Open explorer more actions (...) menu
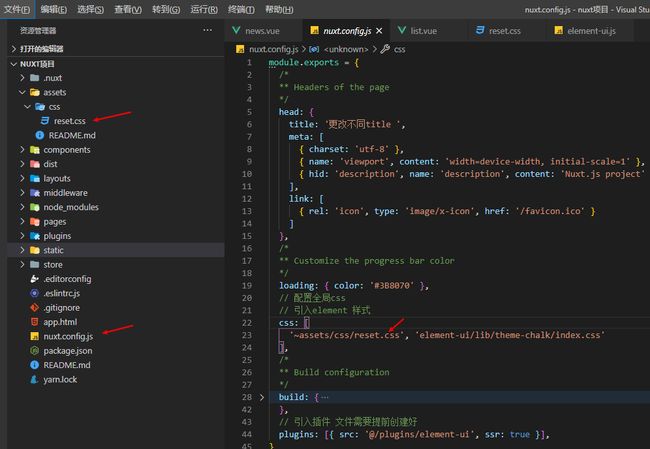The image size is (650, 449). click(207, 30)
